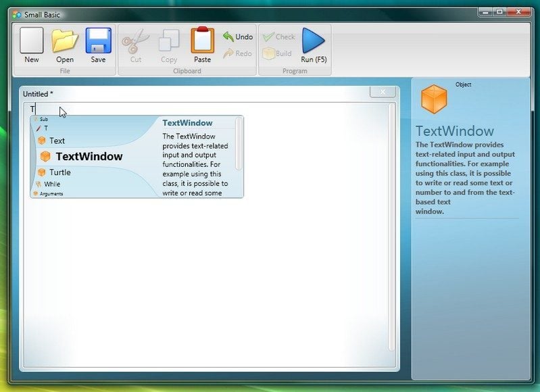Click the Object label in help panel
The height and width of the screenshot is (392, 540).
[463, 84]
